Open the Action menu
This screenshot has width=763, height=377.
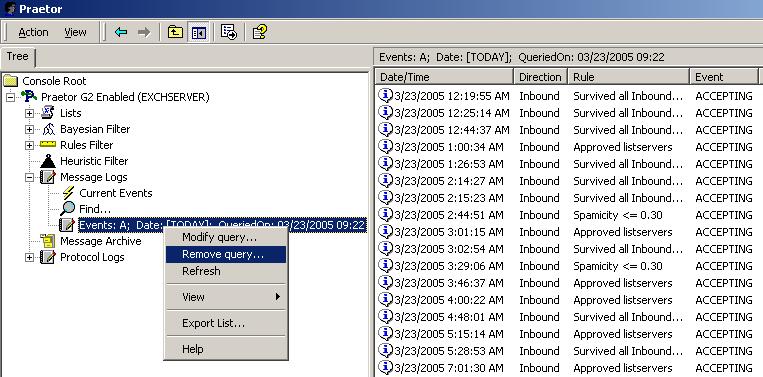[x=33, y=33]
